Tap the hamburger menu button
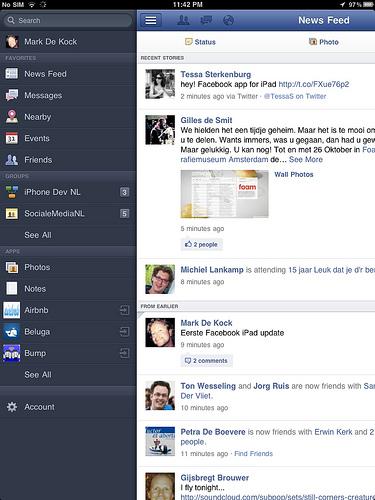The image size is (375, 500). [x=150, y=20]
